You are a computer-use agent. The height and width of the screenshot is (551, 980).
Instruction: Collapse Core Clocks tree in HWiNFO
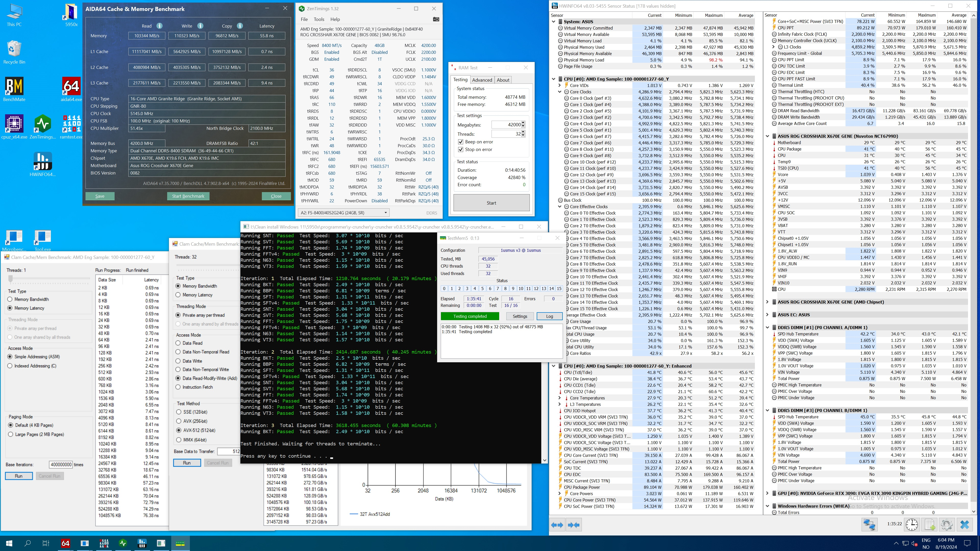pyautogui.click(x=560, y=92)
